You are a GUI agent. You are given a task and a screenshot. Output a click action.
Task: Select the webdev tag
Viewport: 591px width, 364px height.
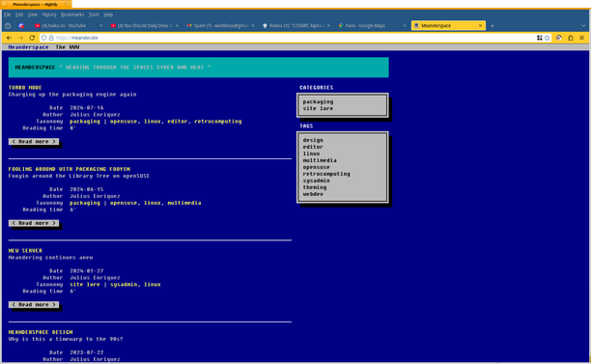coord(313,194)
